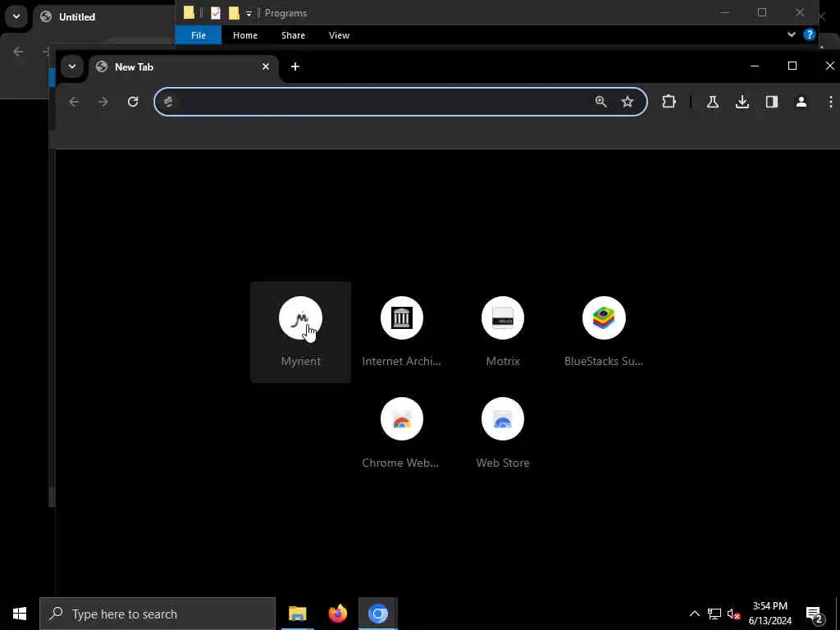Go back in the New Tab window
840x630 pixels.
pyautogui.click(x=74, y=102)
